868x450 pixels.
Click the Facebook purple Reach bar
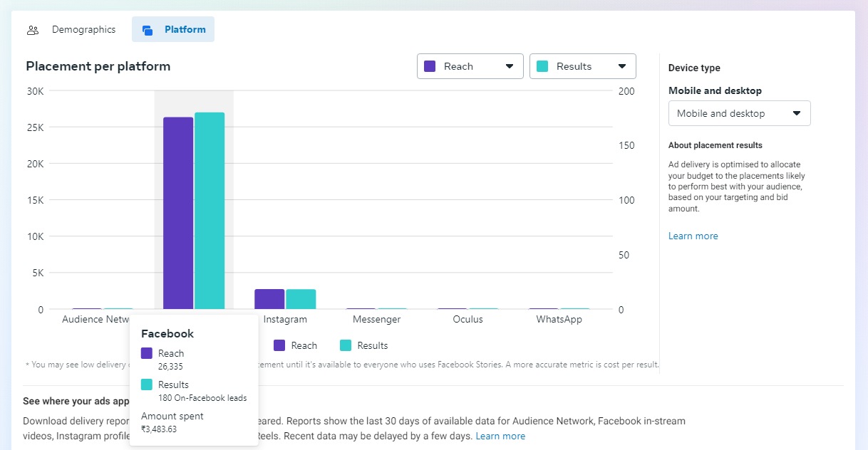pos(178,213)
